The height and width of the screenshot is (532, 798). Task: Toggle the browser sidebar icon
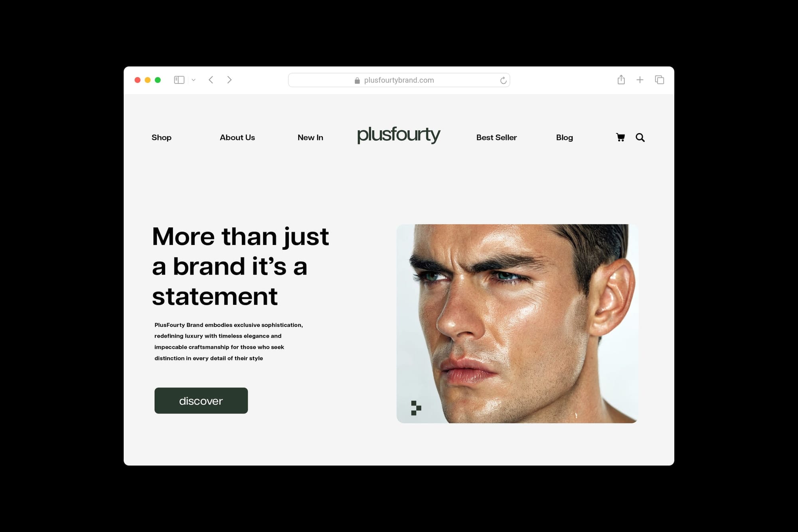pyautogui.click(x=179, y=80)
